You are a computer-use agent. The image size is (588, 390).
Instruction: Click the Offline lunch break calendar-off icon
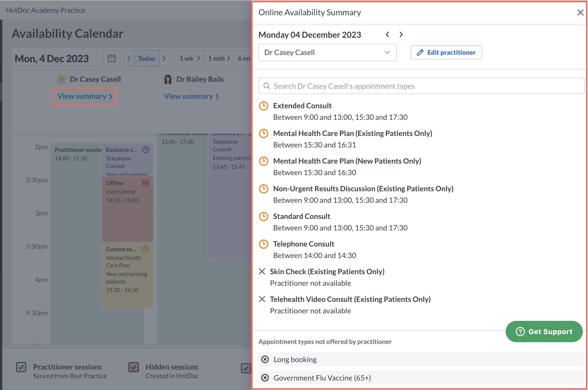pos(145,183)
